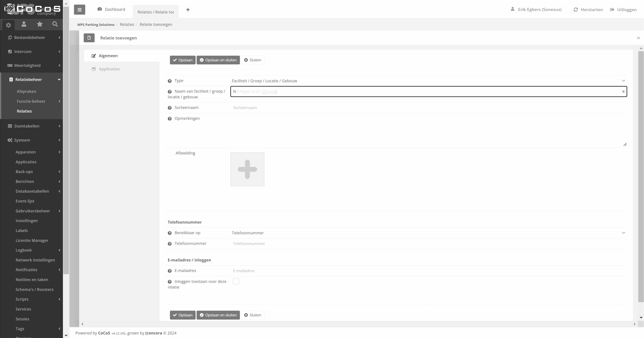Click the user profile icon in sidebar
This screenshot has height=338, width=644.
tap(24, 24)
